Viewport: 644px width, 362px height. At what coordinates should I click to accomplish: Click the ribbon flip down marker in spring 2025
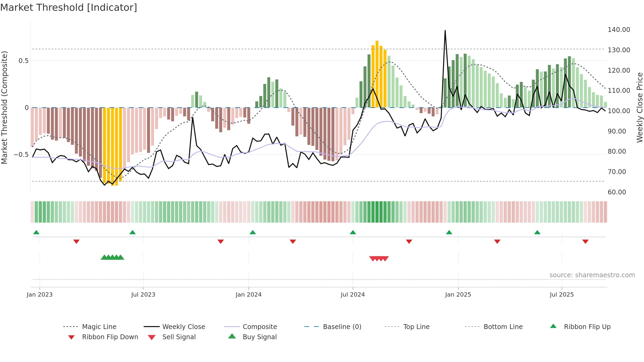pyautogui.click(x=497, y=242)
